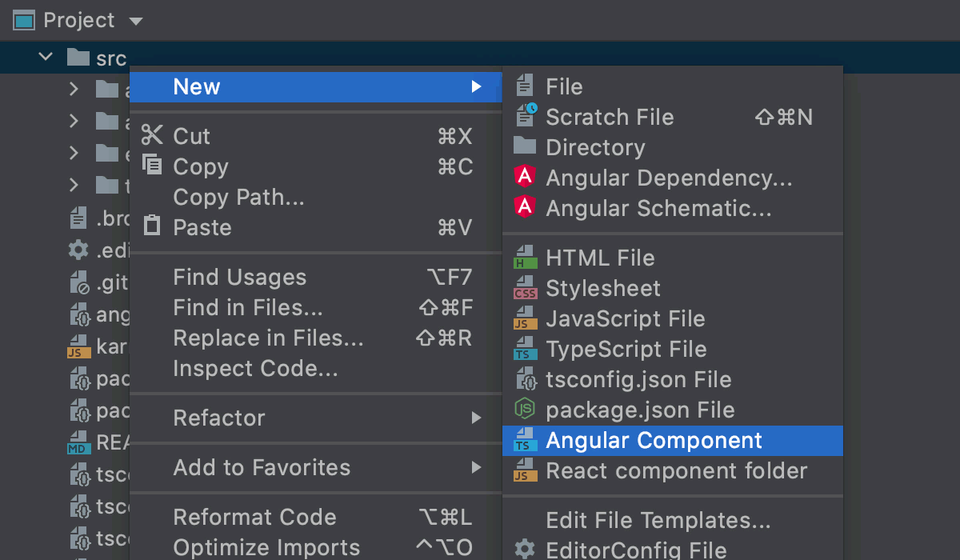This screenshot has width=960, height=560.
Task: Click the Angular Component TS icon
Action: [525, 440]
